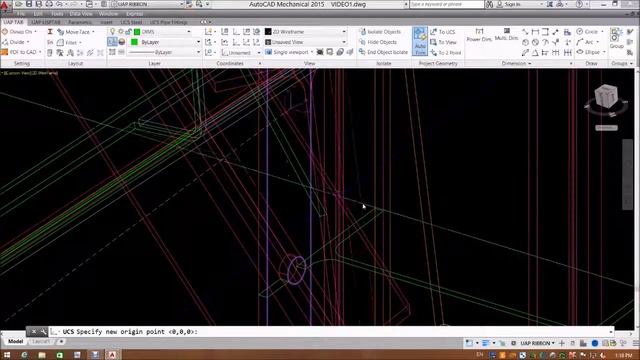
Task: Open the Express menu
Action: (134, 14)
